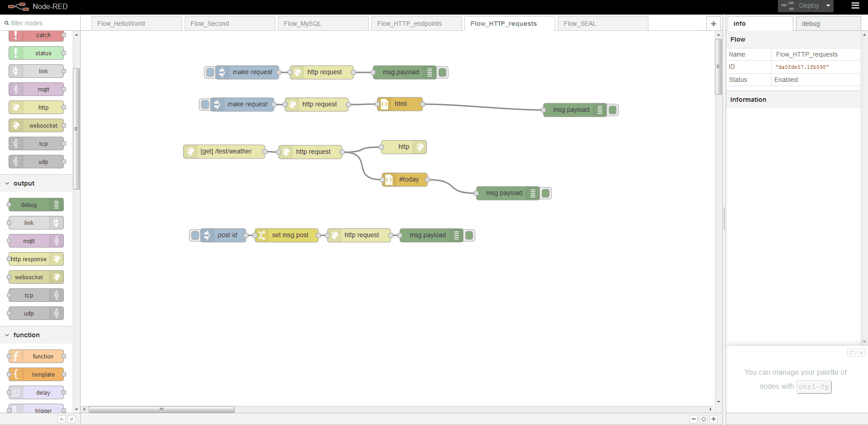The height and width of the screenshot is (425, 868).
Task: Reset canvas zoom level
Action: (704, 419)
